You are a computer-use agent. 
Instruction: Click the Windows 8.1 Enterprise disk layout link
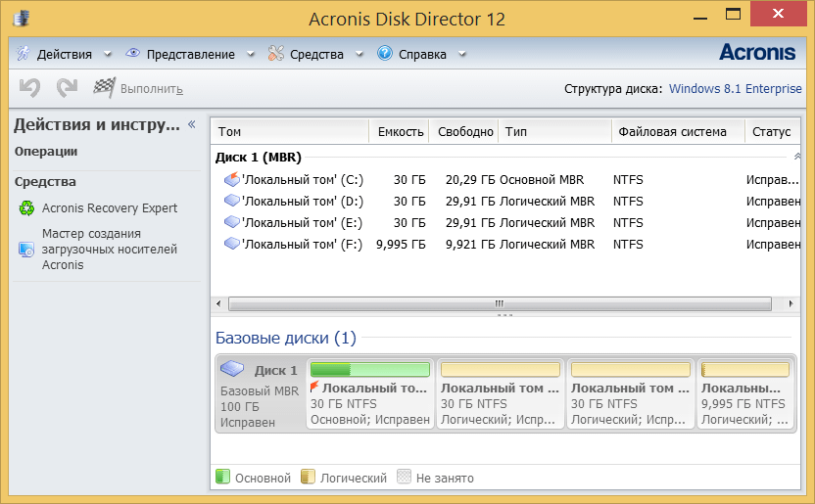tap(735, 88)
